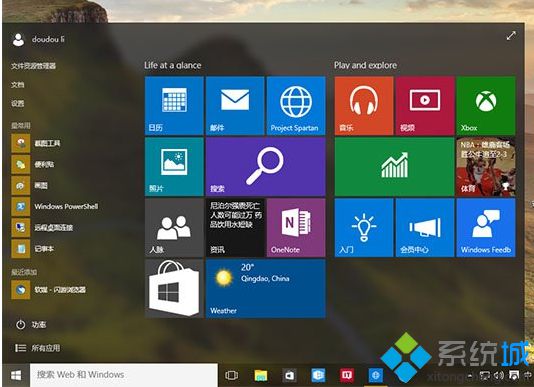Open the blue globe browser on taskbar

pyautogui.click(x=376, y=375)
